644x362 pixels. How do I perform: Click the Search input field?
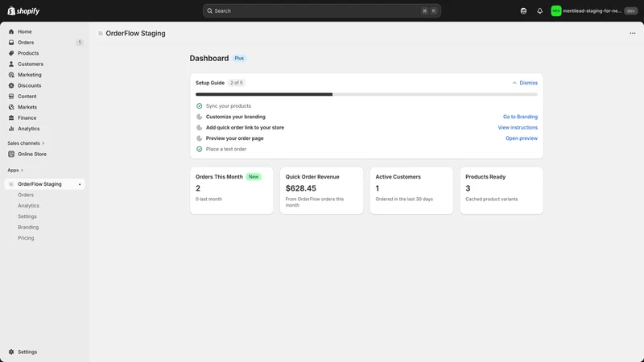pyautogui.click(x=321, y=10)
